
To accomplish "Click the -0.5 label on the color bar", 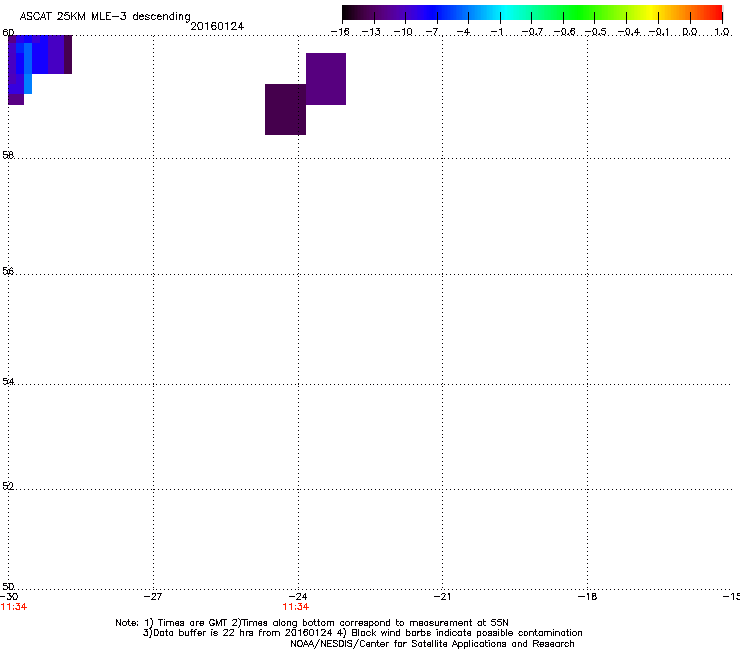I will [x=596, y=32].
